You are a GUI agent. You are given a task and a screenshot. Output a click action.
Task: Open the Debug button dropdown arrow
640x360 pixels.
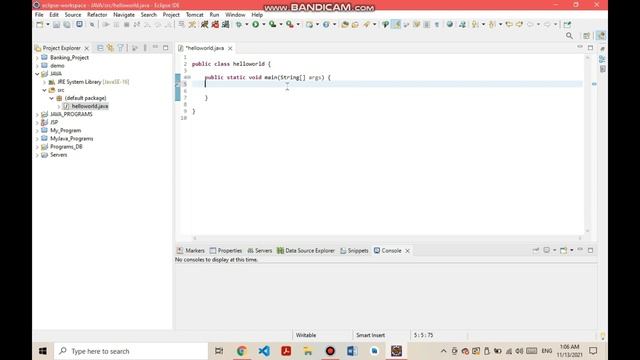pyautogui.click(x=247, y=24)
